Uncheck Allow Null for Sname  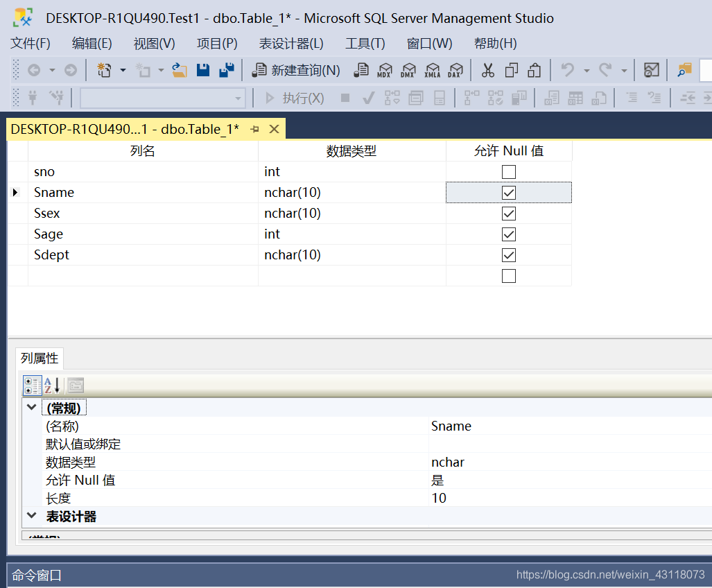509,193
